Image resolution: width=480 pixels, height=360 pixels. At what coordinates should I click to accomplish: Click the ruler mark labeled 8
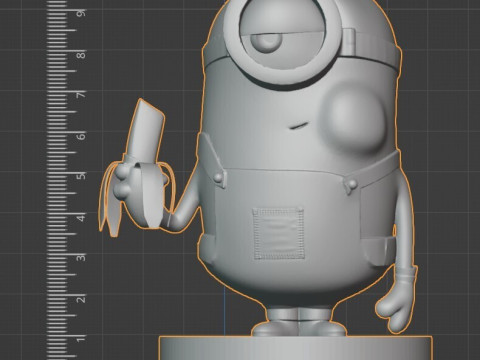click(x=82, y=54)
